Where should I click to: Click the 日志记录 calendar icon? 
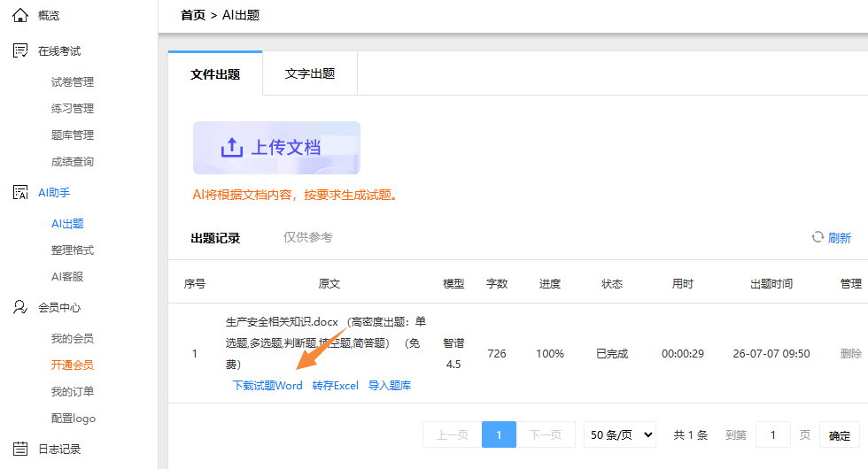pos(19,449)
